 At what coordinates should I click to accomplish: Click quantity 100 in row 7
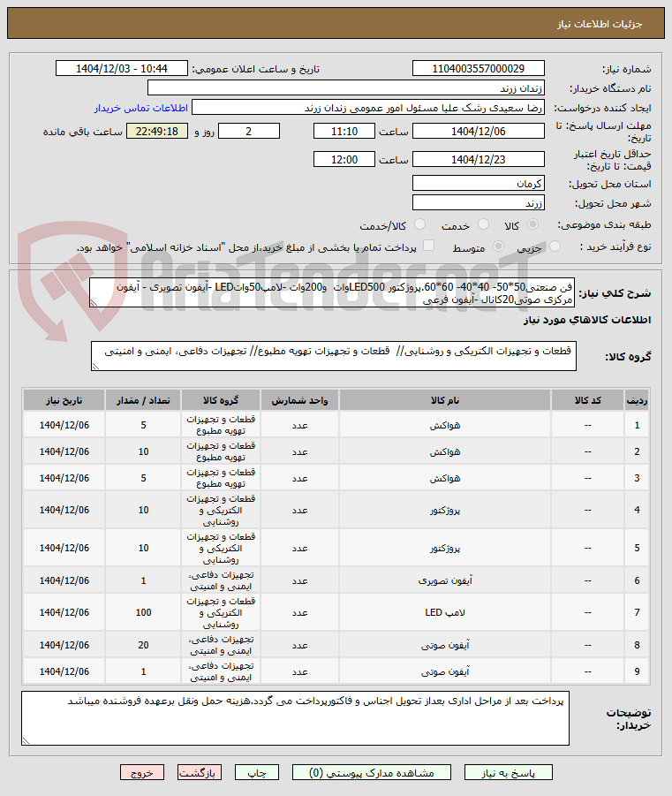coord(143,612)
